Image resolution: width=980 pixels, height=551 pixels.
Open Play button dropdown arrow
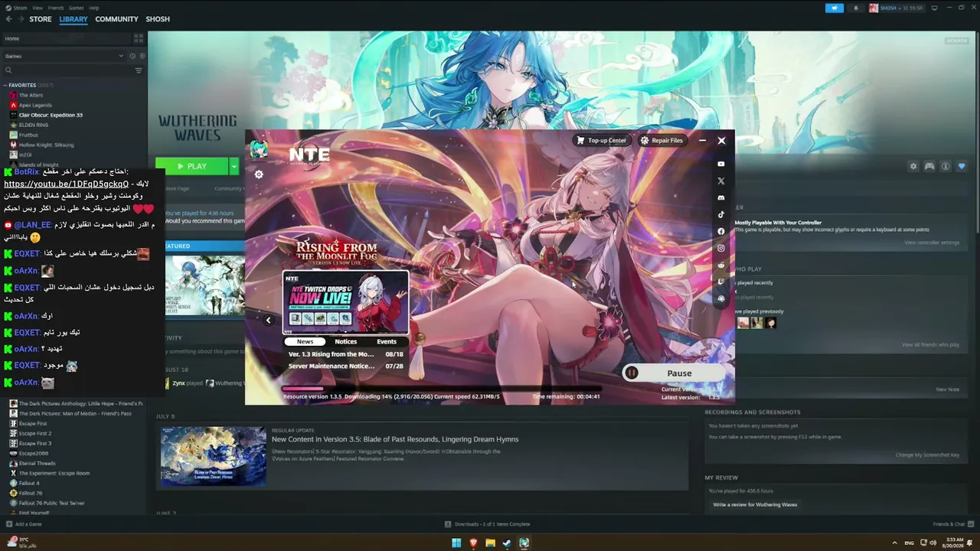click(x=234, y=166)
